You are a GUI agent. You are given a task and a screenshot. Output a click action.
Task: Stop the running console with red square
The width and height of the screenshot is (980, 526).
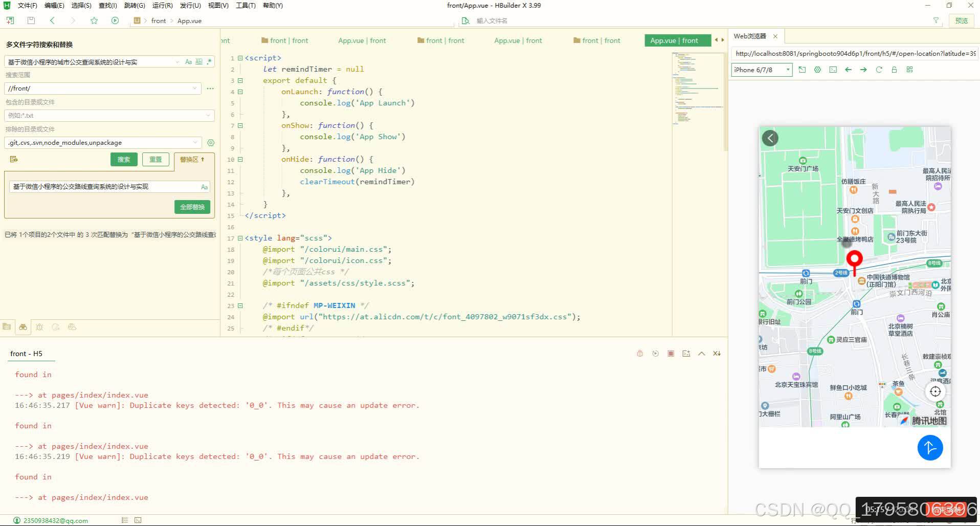point(671,354)
